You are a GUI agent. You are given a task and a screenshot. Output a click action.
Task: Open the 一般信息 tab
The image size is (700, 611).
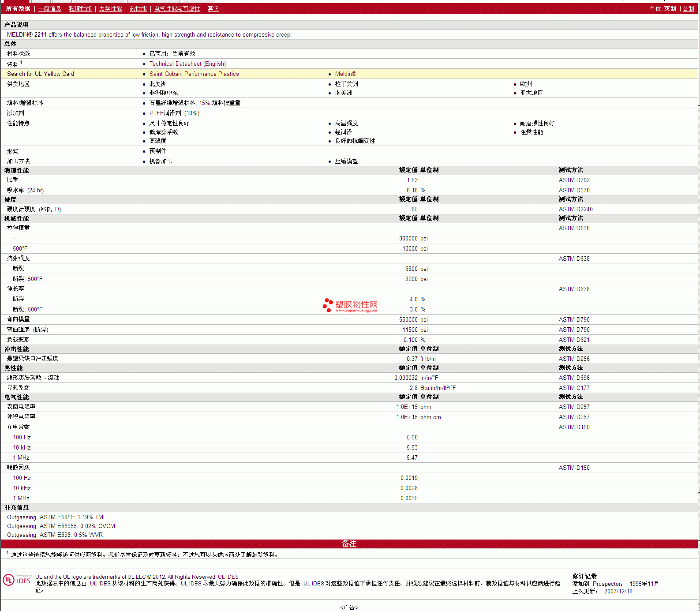[49, 9]
